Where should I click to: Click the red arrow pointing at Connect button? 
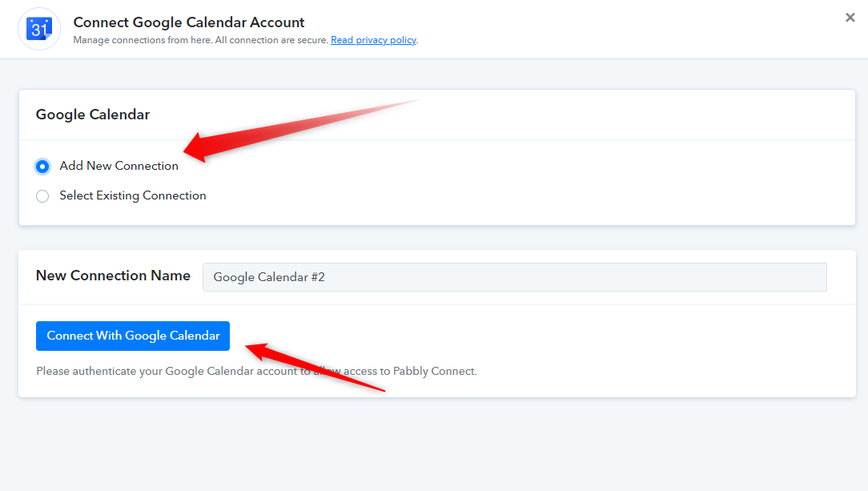[315, 367]
